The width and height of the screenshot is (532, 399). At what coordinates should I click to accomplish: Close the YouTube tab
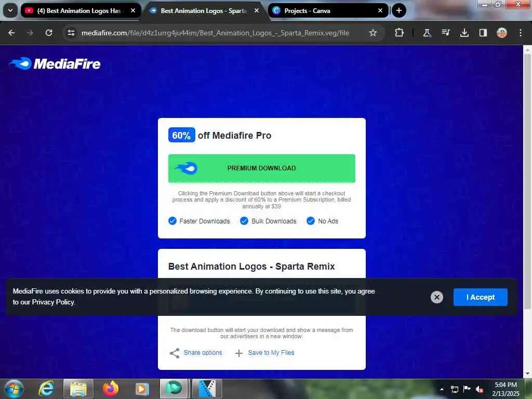click(133, 10)
